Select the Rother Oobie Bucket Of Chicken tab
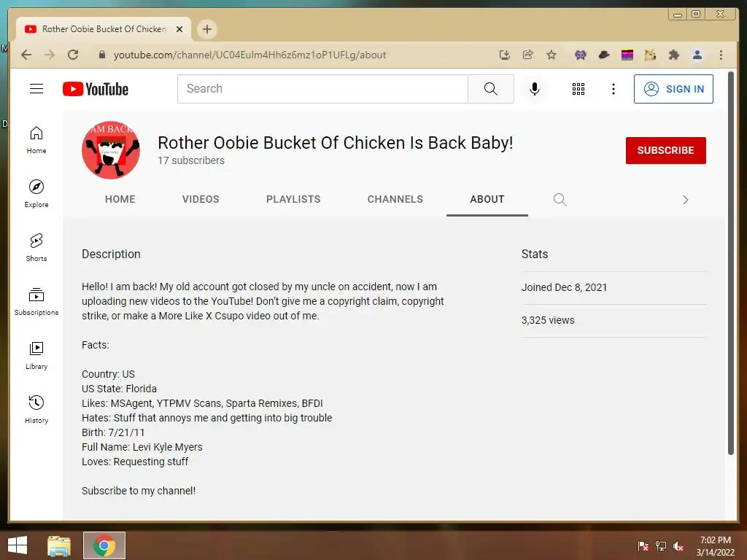 (x=104, y=29)
